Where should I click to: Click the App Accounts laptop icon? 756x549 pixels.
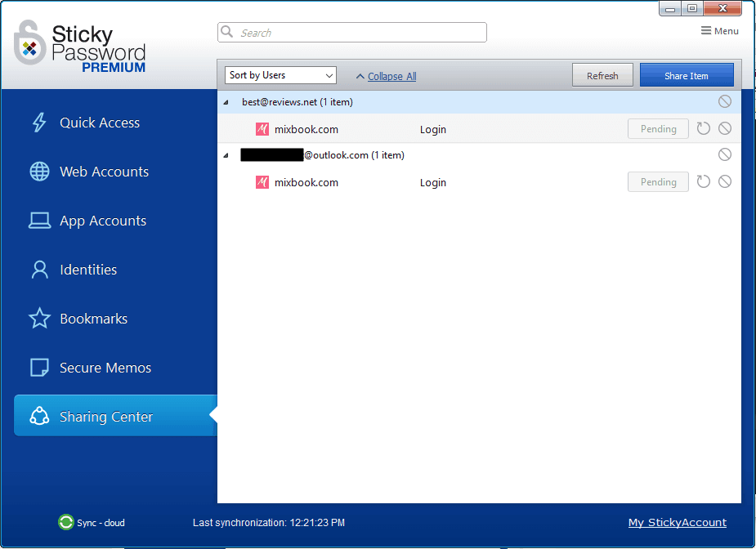click(x=39, y=221)
